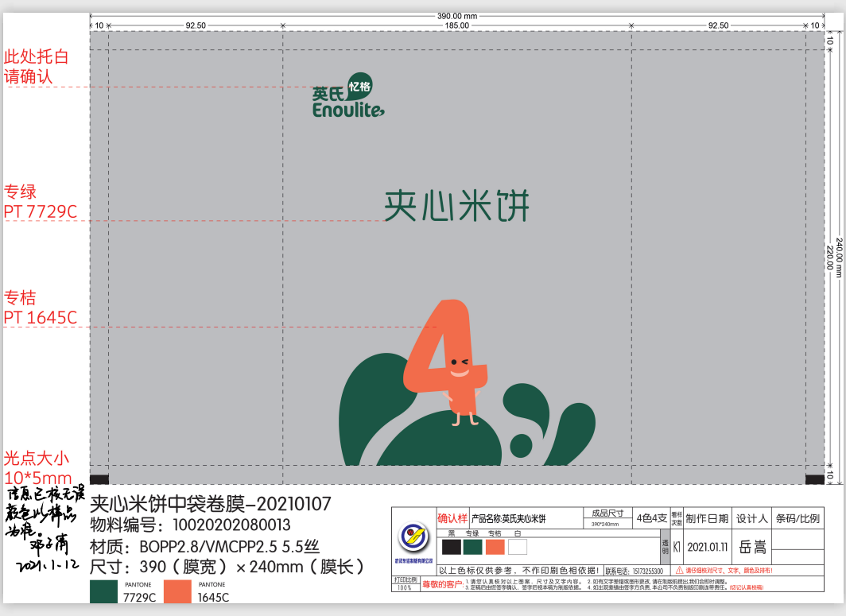Click the 240.00 mm height dimension
The height and width of the screenshot is (616, 846).
[839, 258]
